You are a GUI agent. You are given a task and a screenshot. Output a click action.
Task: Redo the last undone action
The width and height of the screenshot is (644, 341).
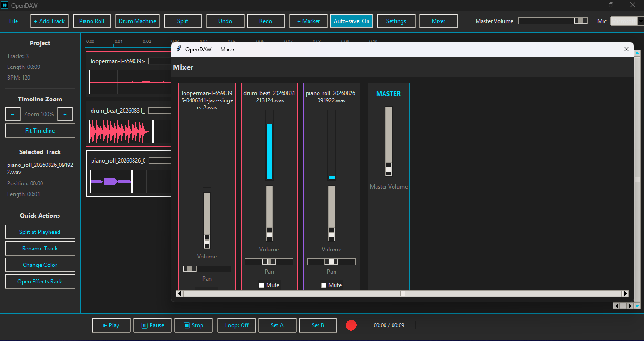[x=266, y=21]
